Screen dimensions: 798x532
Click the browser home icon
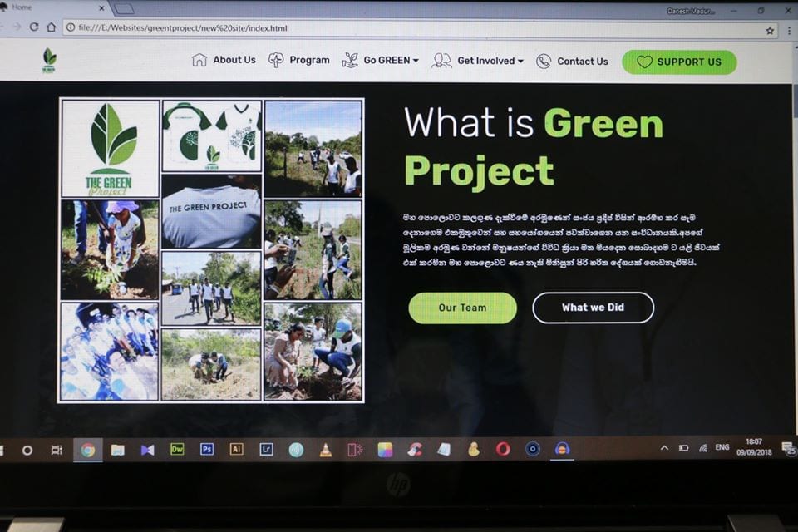pyautogui.click(x=52, y=27)
